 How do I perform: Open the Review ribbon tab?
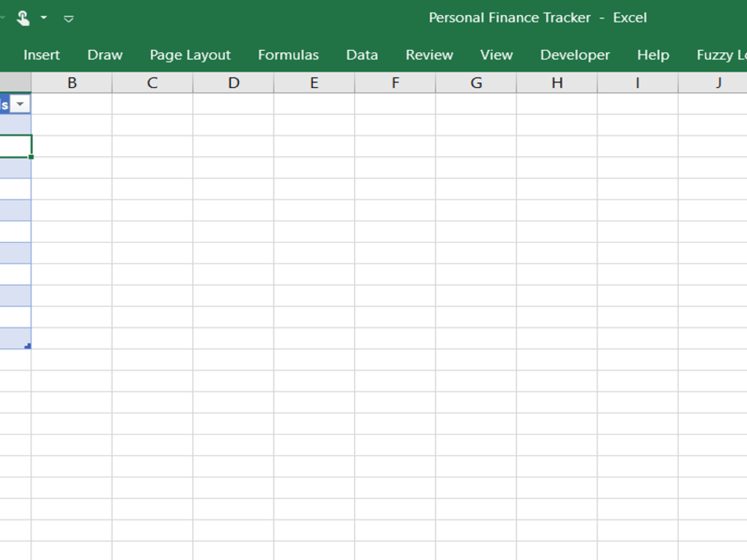click(429, 55)
